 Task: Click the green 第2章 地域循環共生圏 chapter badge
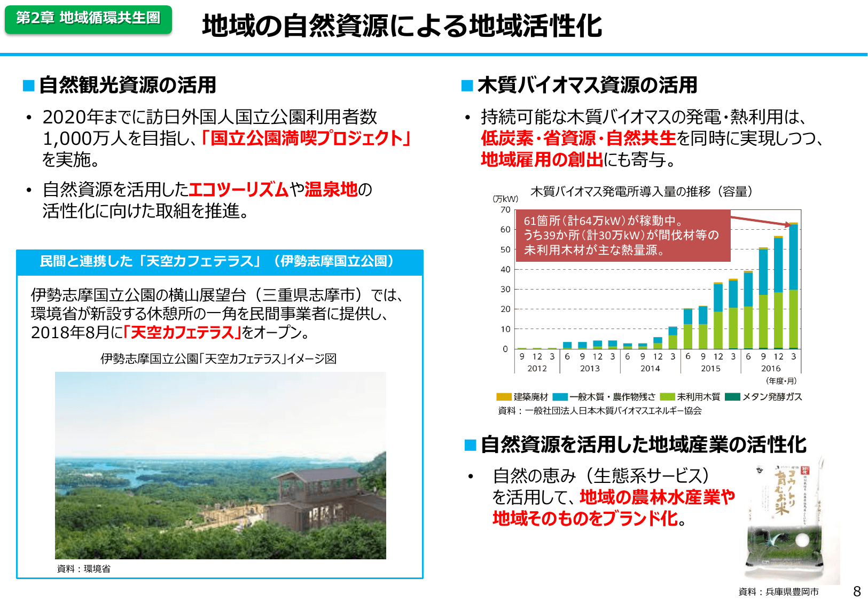tap(88, 19)
